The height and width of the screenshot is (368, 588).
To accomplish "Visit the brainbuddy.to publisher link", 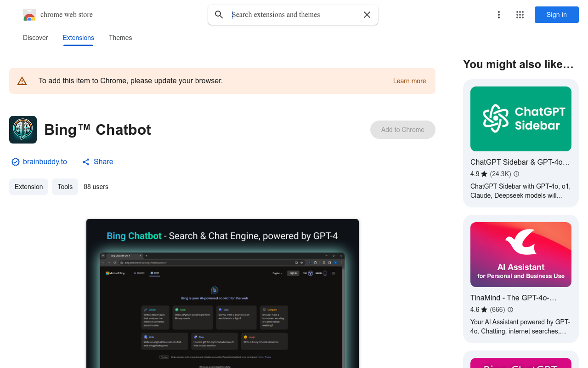I will [45, 161].
